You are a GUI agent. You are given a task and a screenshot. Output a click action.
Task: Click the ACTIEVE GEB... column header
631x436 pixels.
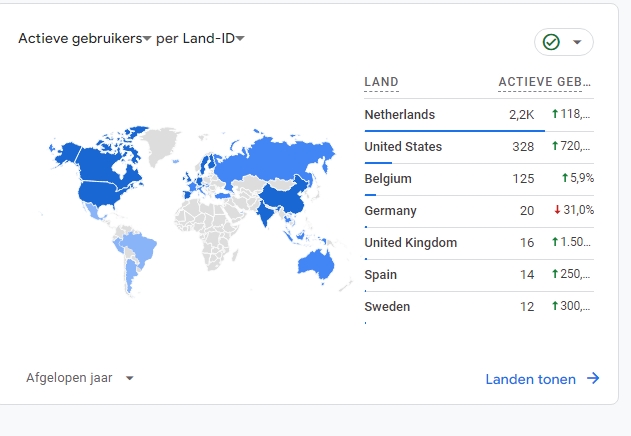(544, 82)
